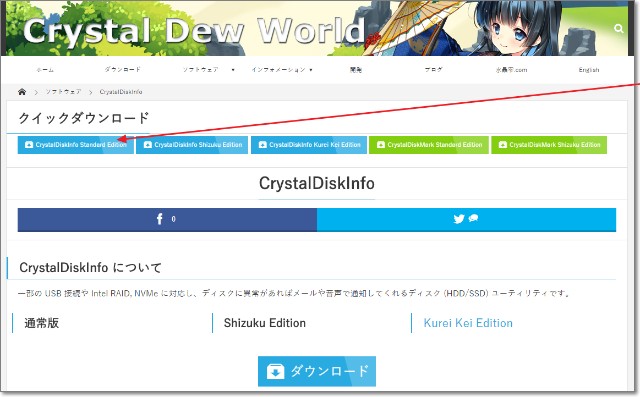Switch language via English menu item
This screenshot has width=640, height=397.
pyautogui.click(x=589, y=70)
